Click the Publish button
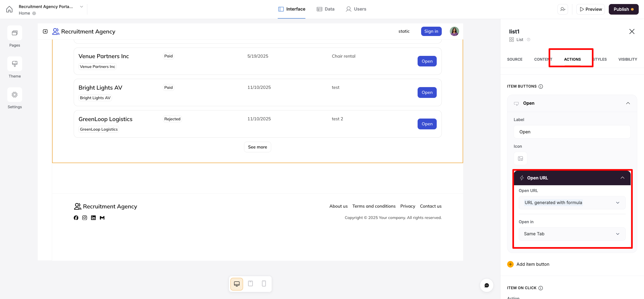 click(623, 9)
